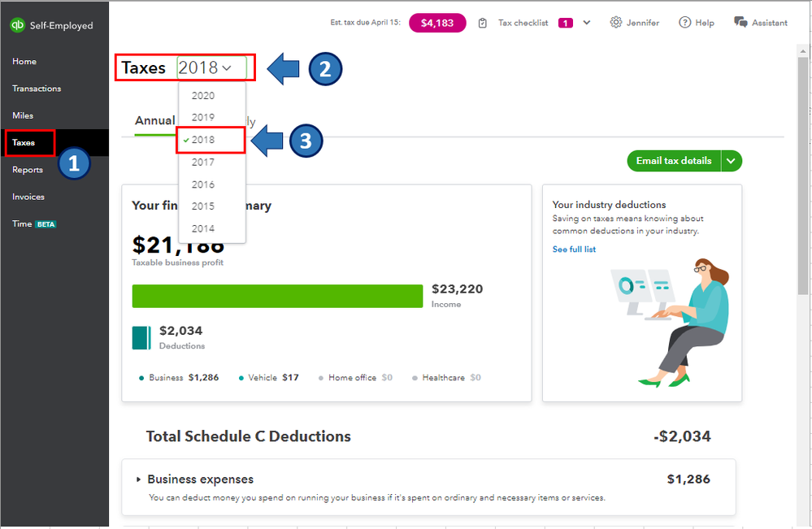
Task: Select 2020 from the year list
Action: (x=203, y=96)
